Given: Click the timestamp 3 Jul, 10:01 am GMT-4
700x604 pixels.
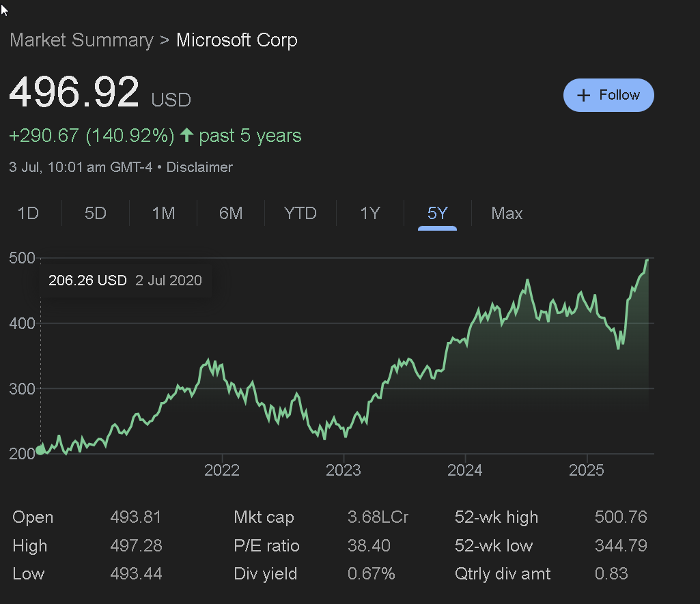Looking at the screenshot, I should click(x=81, y=167).
